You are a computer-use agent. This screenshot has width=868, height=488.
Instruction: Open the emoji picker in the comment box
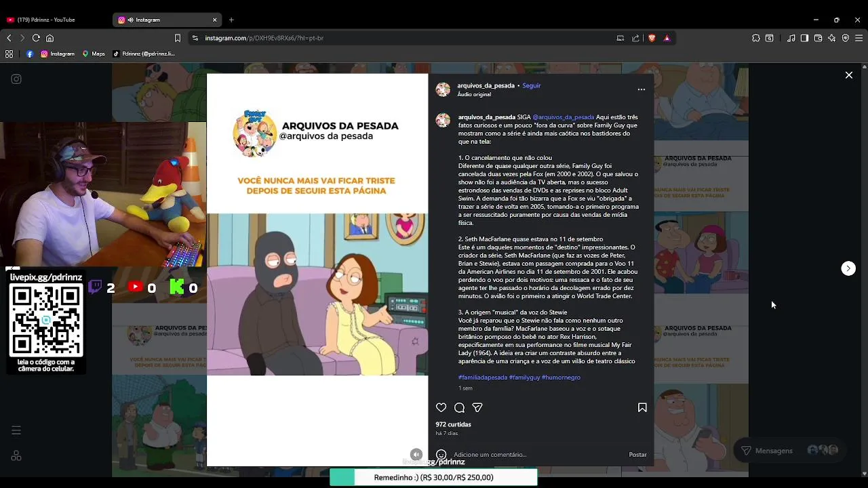441,455
